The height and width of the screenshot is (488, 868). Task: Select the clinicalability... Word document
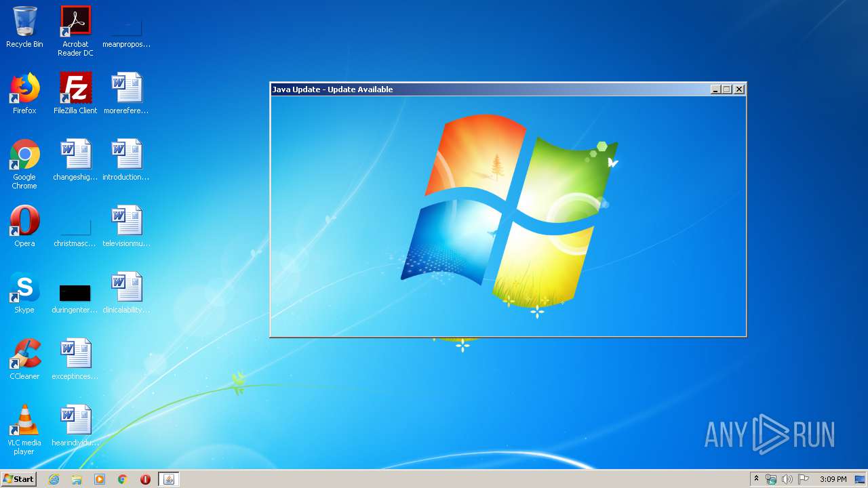pyautogui.click(x=126, y=293)
